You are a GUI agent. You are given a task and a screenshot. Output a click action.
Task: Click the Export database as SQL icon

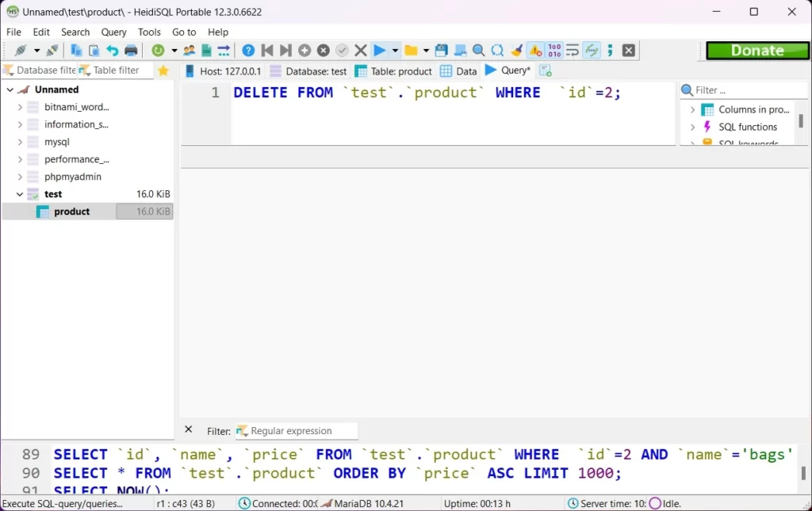coord(224,50)
